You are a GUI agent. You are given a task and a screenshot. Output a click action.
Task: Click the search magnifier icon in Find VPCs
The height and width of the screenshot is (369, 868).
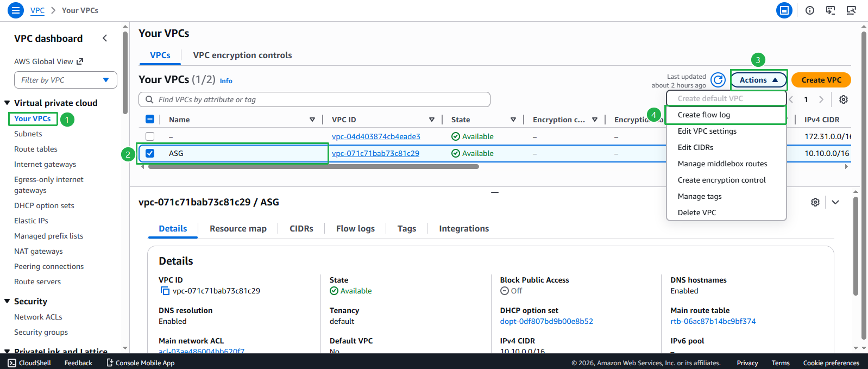pyautogui.click(x=149, y=99)
